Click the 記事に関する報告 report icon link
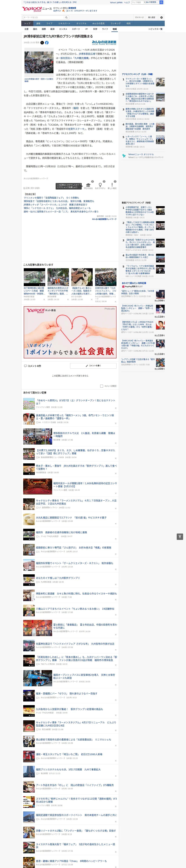This screenshot has height=868, width=186. [x=31, y=188]
